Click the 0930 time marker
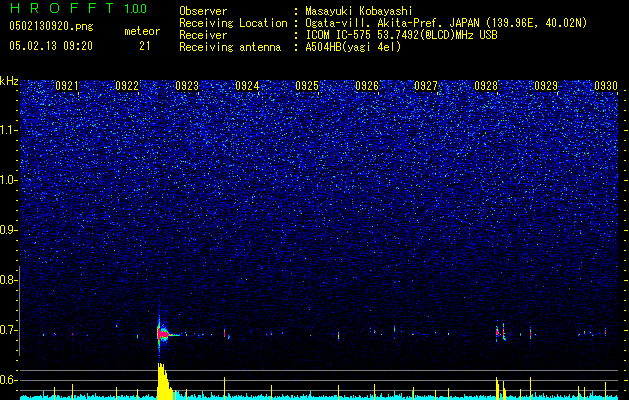629x400 pixels. [606, 86]
